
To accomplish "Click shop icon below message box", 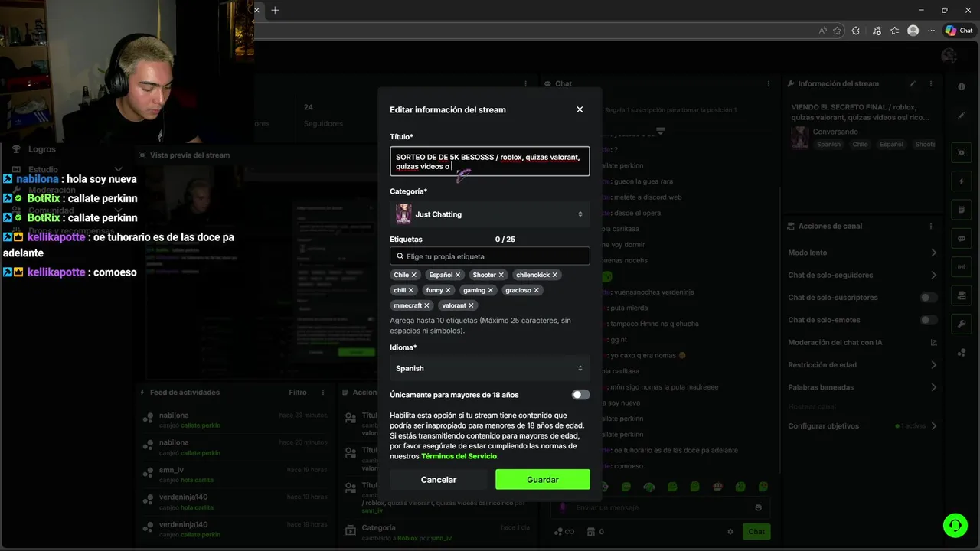I will [x=590, y=532].
